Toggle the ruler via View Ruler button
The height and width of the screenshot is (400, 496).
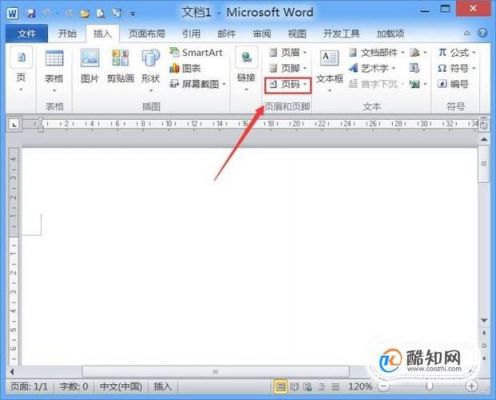coord(484,125)
